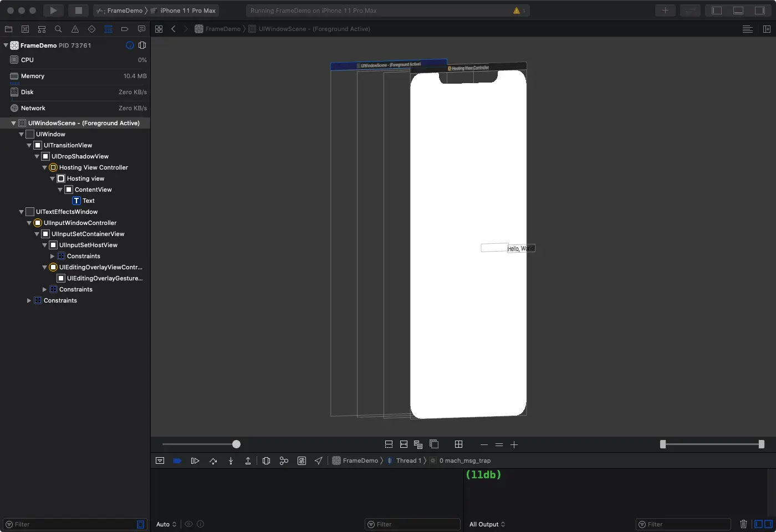Choose the iPhone 11 Pro Max run destination
The width and height of the screenshot is (776, 532).
click(183, 11)
